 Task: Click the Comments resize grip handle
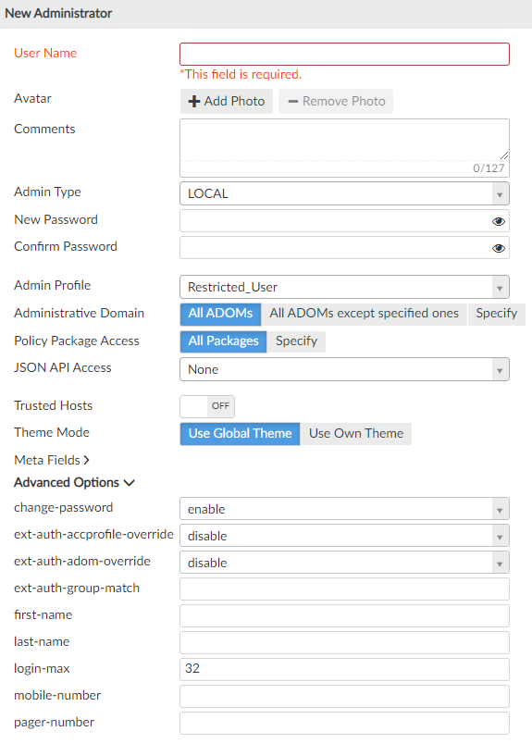click(504, 155)
